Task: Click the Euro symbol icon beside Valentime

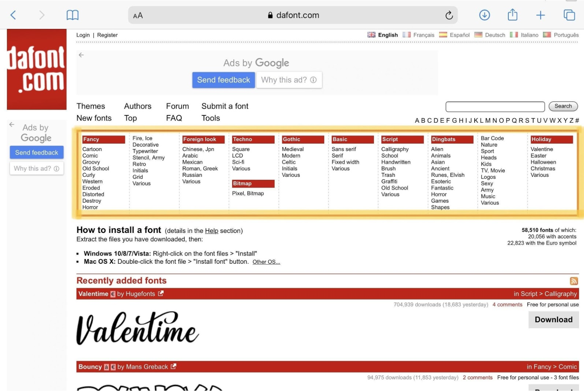Action: click(x=113, y=294)
